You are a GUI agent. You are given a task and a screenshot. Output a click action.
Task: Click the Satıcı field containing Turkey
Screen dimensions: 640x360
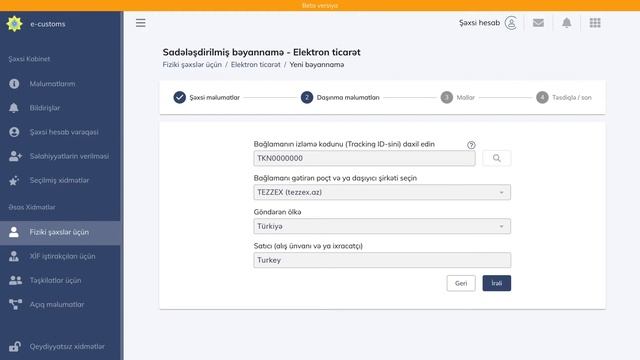coord(382,260)
